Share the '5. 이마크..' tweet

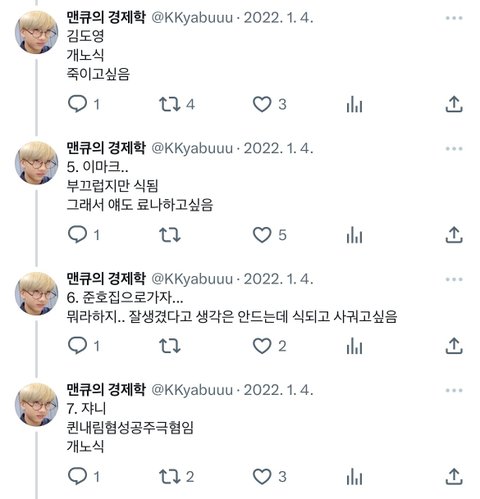(x=454, y=235)
